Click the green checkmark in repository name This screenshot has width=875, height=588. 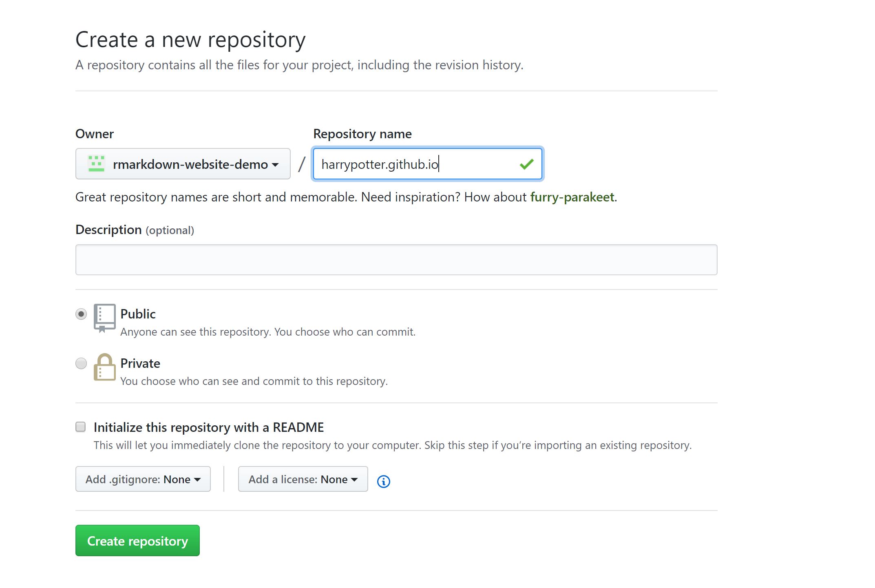(526, 164)
